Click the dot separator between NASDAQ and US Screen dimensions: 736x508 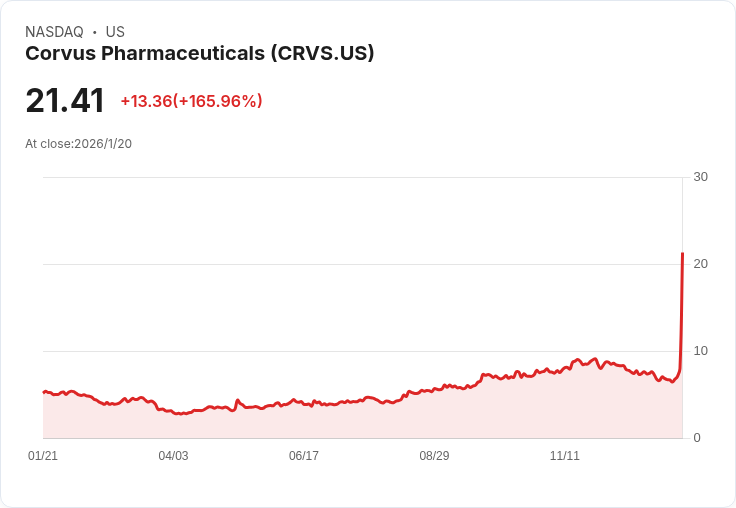95,32
